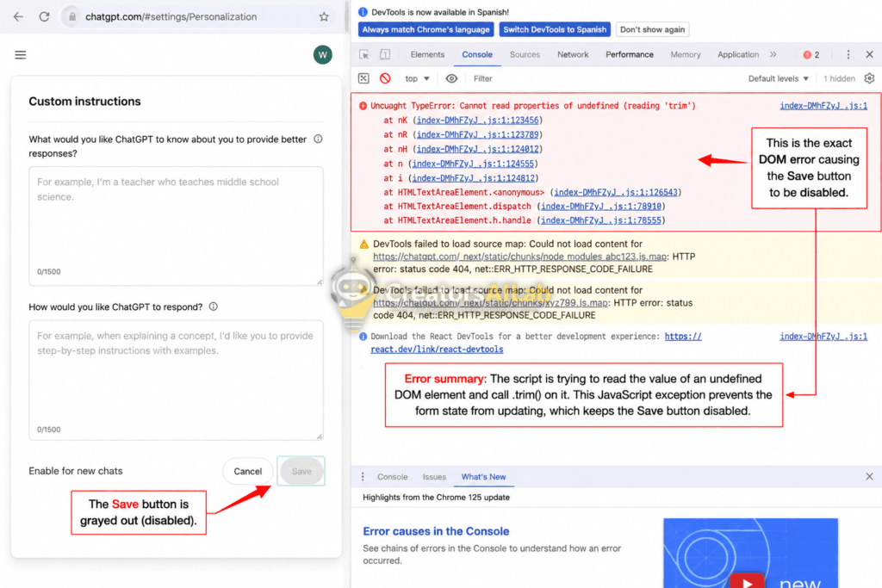Image resolution: width=882 pixels, height=588 pixels.
Task: Go back with the browser back arrow
Action: pyautogui.click(x=18, y=17)
